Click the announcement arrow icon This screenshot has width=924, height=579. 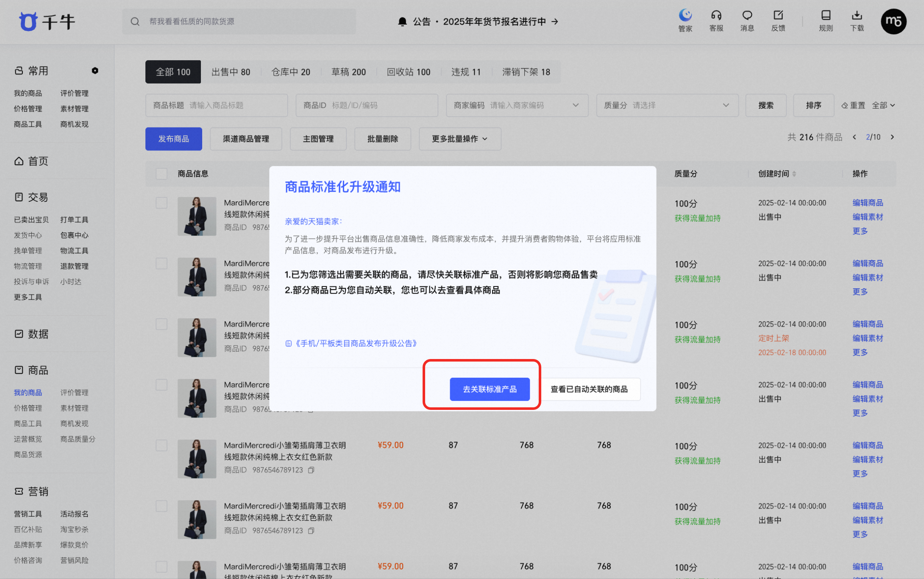(x=555, y=21)
